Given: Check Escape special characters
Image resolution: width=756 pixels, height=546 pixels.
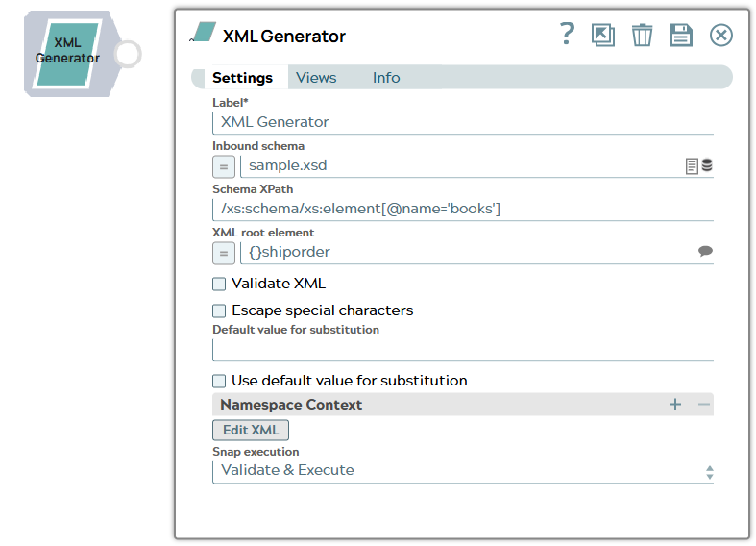Looking at the screenshot, I should (x=219, y=310).
